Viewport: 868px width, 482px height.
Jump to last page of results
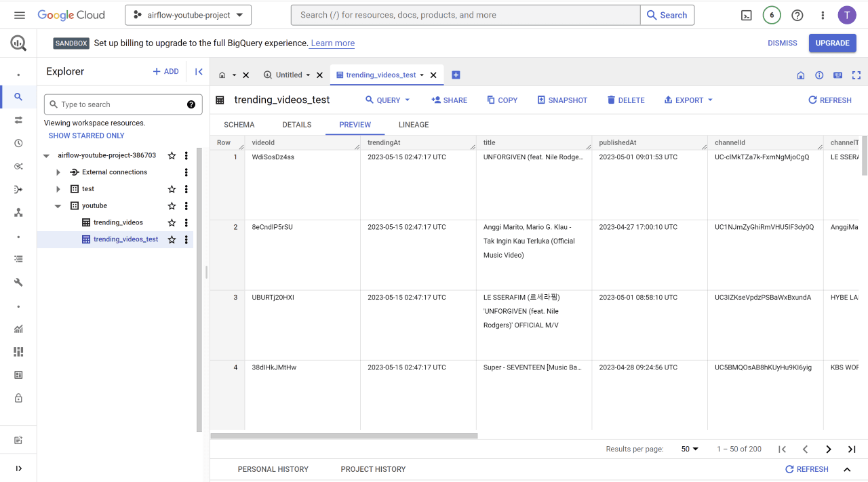pyautogui.click(x=852, y=449)
